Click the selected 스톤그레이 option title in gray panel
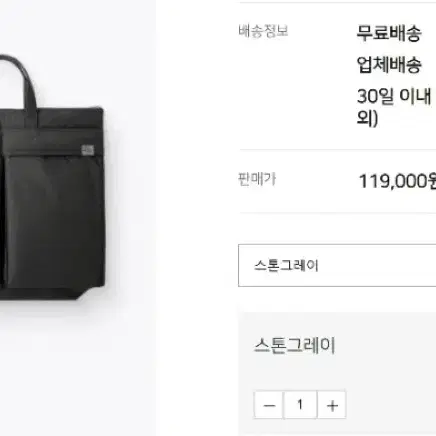The image size is (436, 436). coord(295,345)
